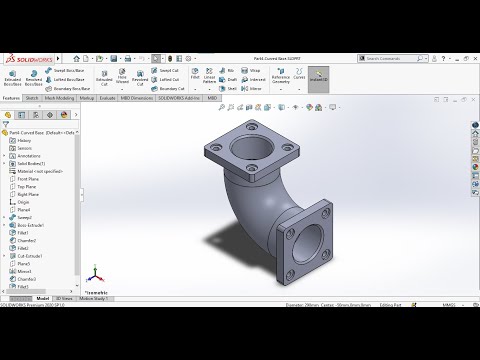Switch to the MBD Dimensions tab
This screenshot has width=480, height=360.
137,98
